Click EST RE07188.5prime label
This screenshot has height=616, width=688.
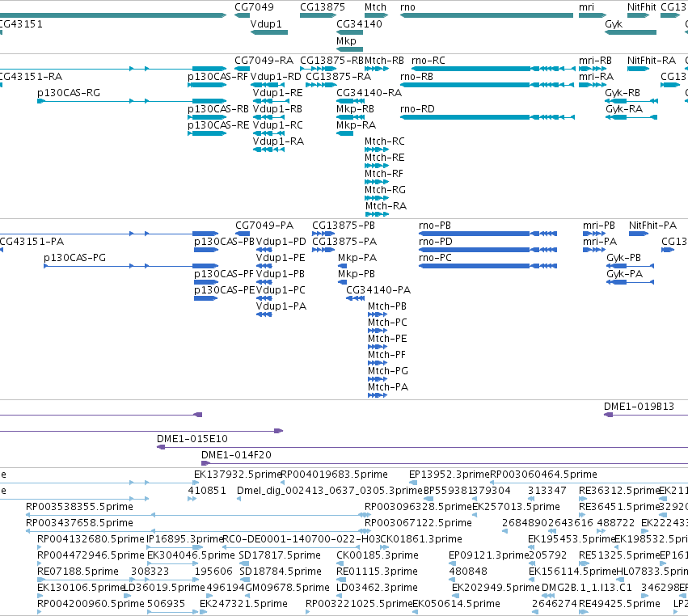(78, 572)
